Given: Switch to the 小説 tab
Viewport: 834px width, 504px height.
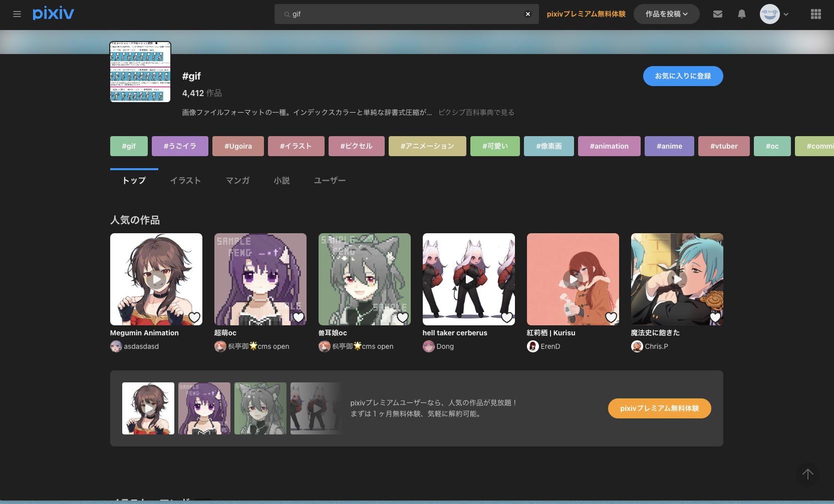Looking at the screenshot, I should coord(282,180).
